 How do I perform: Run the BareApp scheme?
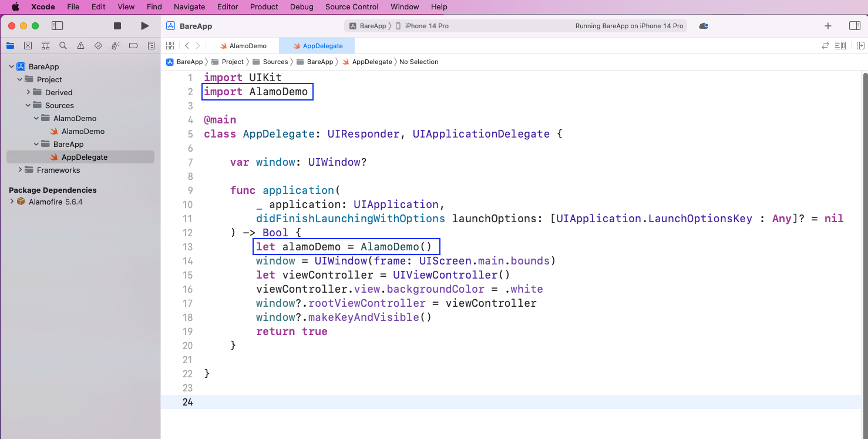pos(145,26)
